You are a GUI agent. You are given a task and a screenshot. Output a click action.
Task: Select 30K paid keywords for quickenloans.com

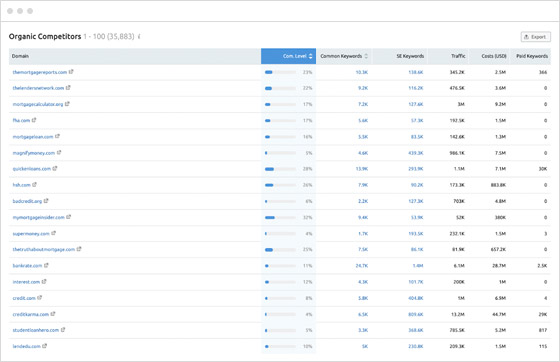pos(543,169)
